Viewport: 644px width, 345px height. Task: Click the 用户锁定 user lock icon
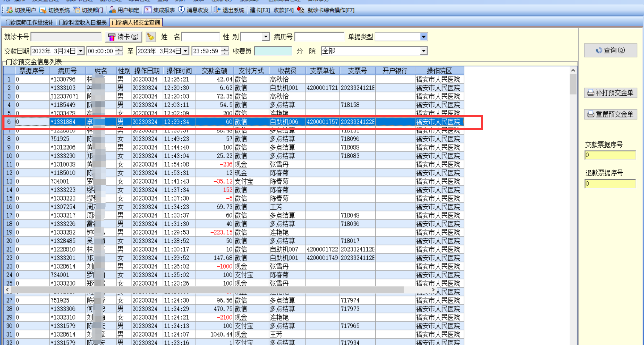pos(112,10)
